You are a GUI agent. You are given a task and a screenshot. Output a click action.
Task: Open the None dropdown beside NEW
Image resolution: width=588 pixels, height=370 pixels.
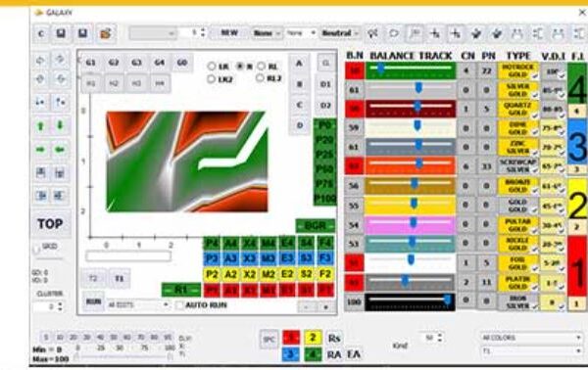267,33
